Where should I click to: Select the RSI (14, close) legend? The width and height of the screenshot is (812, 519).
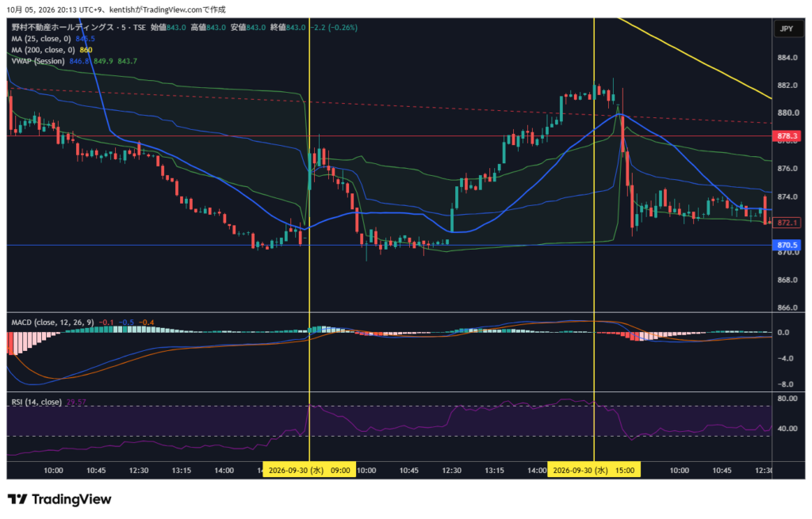coord(36,402)
